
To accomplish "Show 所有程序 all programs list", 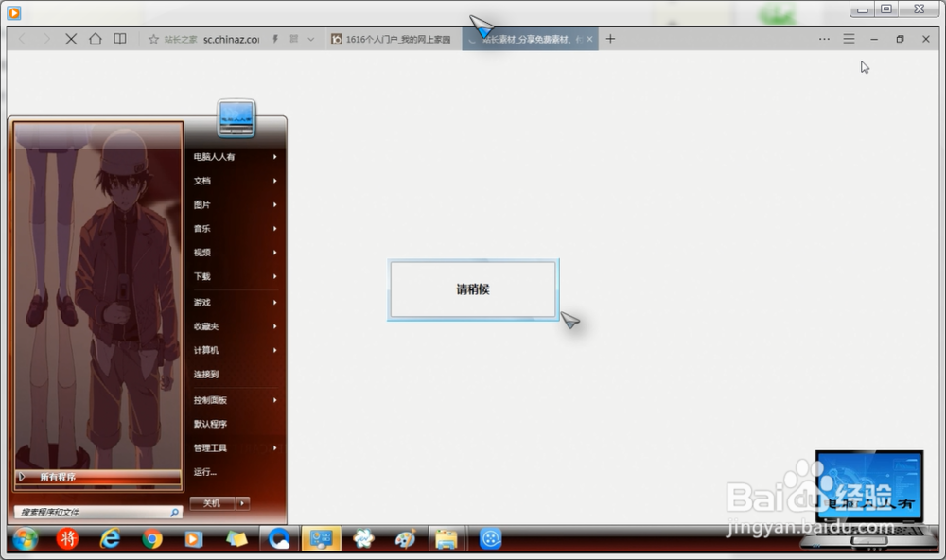I will click(97, 478).
